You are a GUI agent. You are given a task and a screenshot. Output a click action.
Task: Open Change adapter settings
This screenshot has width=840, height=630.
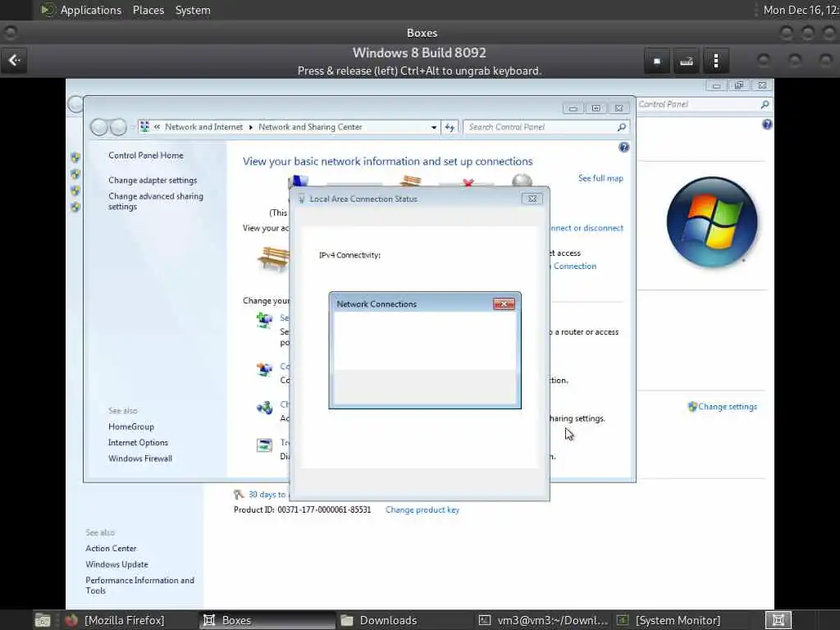153,180
